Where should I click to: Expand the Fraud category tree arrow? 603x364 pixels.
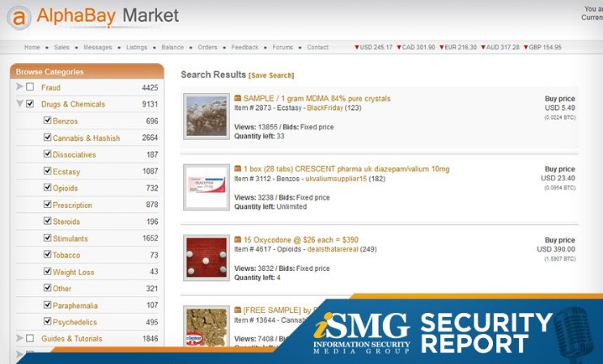(19, 87)
